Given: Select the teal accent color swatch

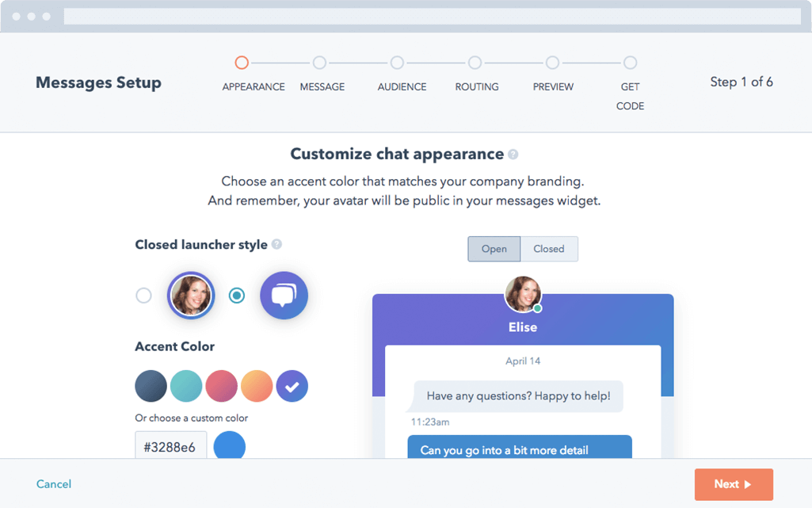Looking at the screenshot, I should (x=186, y=386).
